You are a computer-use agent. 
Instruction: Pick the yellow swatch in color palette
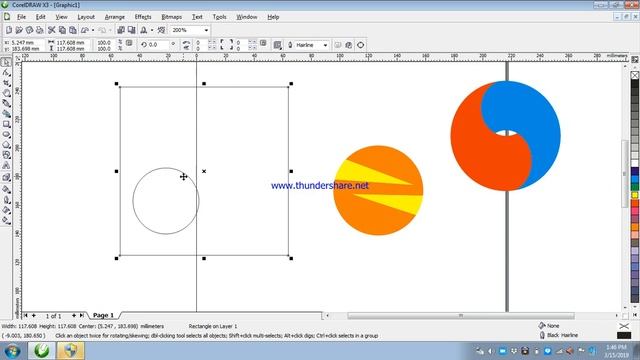click(x=635, y=195)
